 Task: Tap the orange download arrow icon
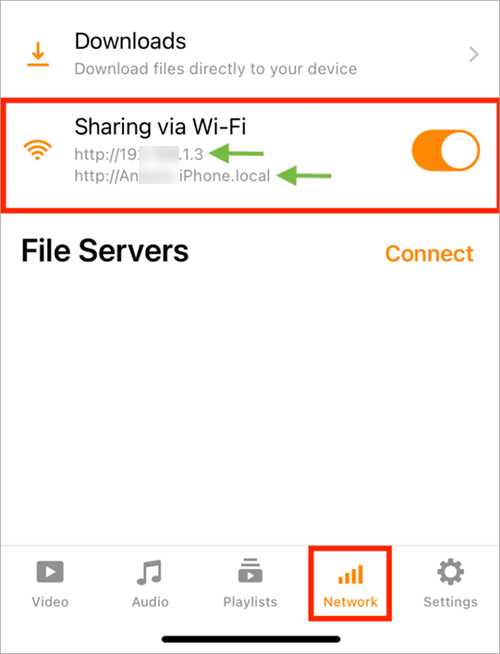click(38, 54)
